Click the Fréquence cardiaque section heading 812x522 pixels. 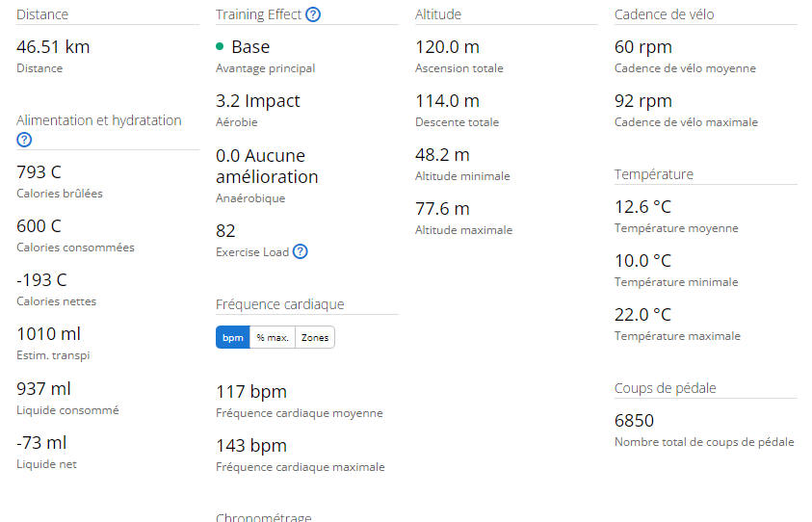(x=280, y=304)
